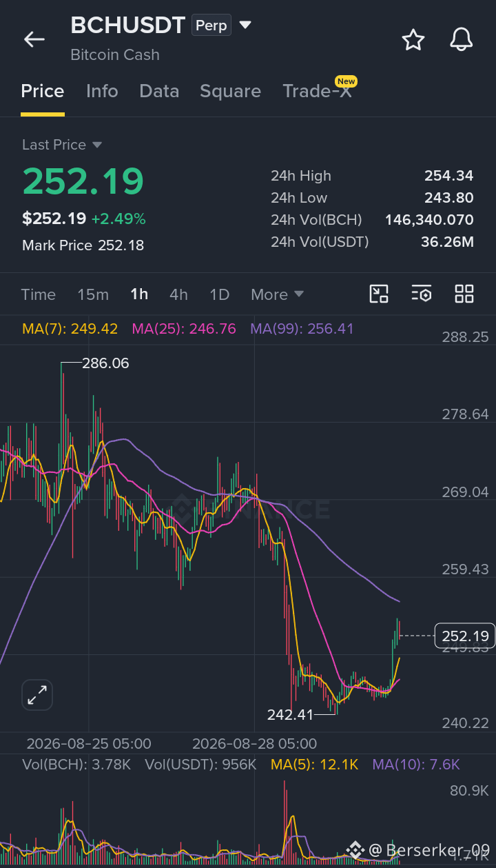Viewport: 496px width, 868px height.
Task: Tap the 288.25 price axis label
Action: [x=466, y=336]
